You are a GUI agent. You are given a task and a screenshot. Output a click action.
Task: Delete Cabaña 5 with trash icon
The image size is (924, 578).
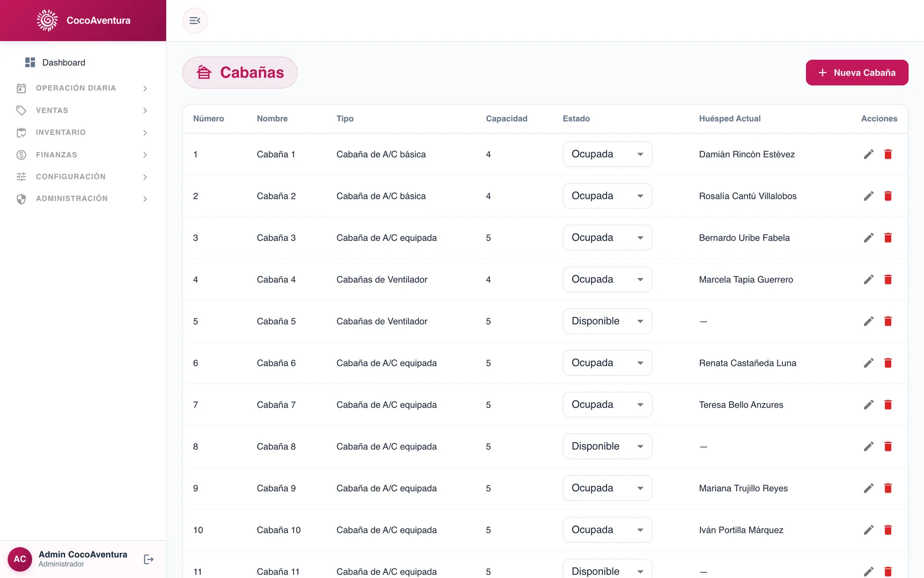(x=888, y=321)
